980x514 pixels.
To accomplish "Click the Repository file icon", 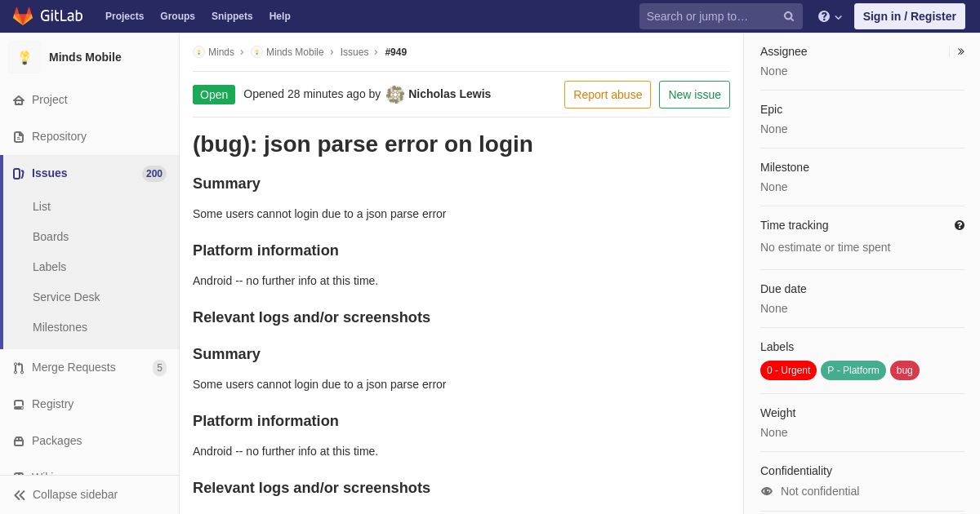I will click(x=19, y=137).
